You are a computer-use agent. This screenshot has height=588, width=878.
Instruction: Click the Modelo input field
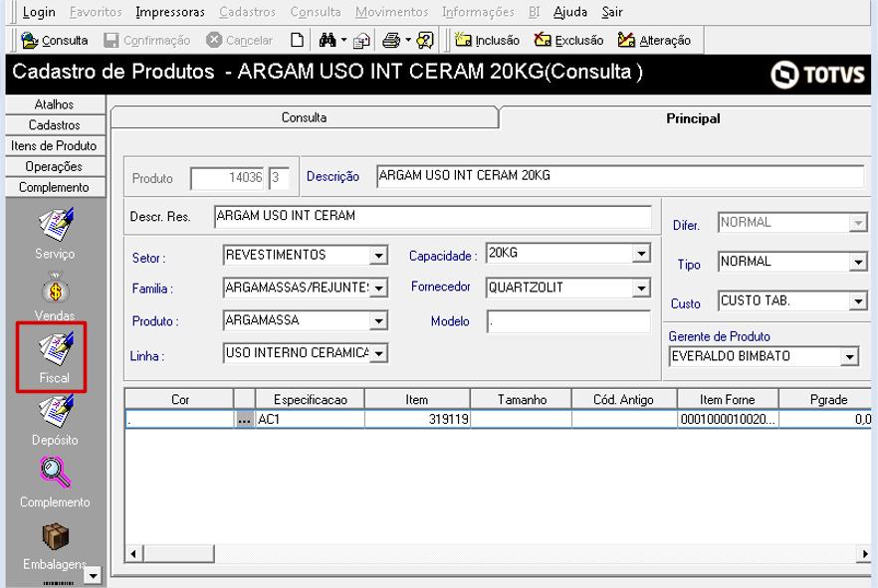coord(568,321)
